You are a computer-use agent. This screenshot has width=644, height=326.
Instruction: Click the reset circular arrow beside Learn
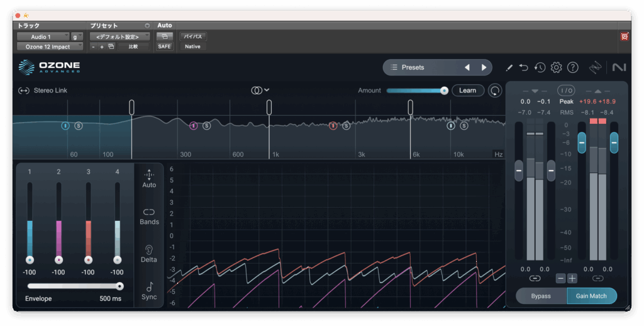[495, 91]
